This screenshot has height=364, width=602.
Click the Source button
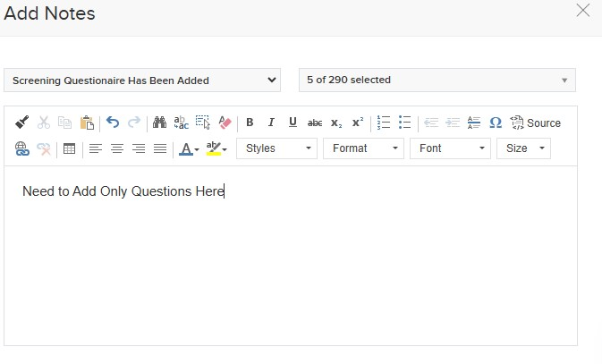pos(535,123)
